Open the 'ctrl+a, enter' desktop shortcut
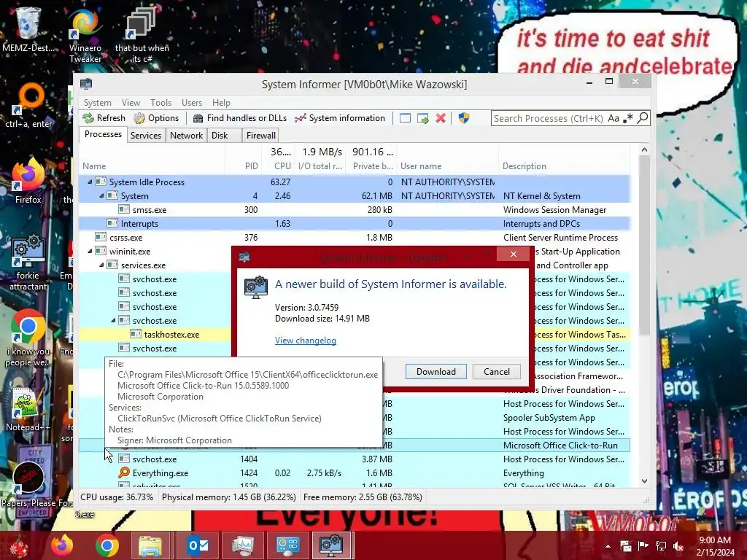The width and height of the screenshot is (747, 560). click(28, 106)
